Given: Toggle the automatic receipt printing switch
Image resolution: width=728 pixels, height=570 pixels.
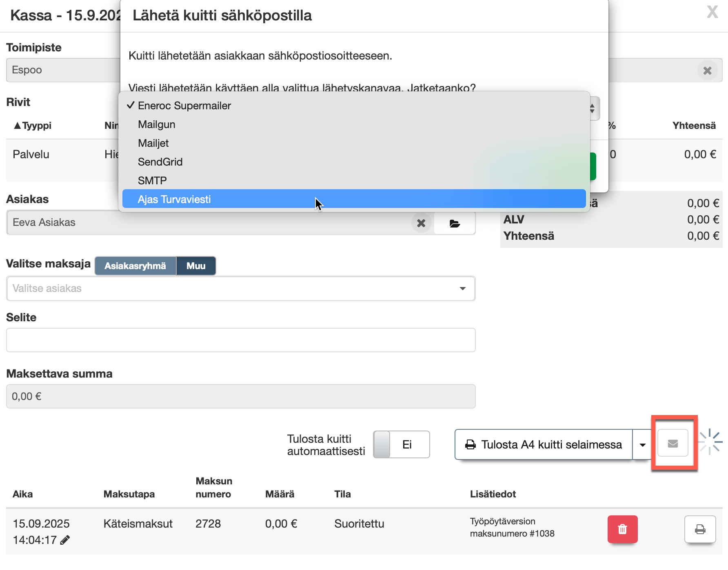Looking at the screenshot, I should pos(401,444).
